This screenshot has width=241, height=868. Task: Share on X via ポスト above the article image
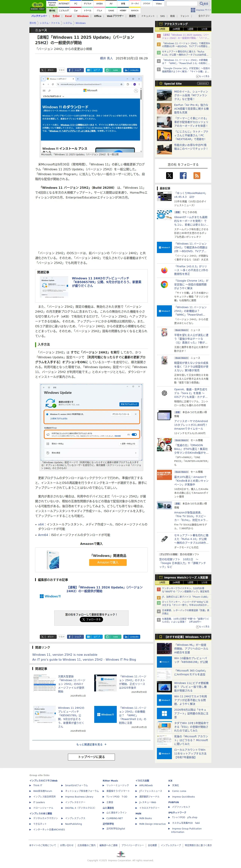click(48, 70)
